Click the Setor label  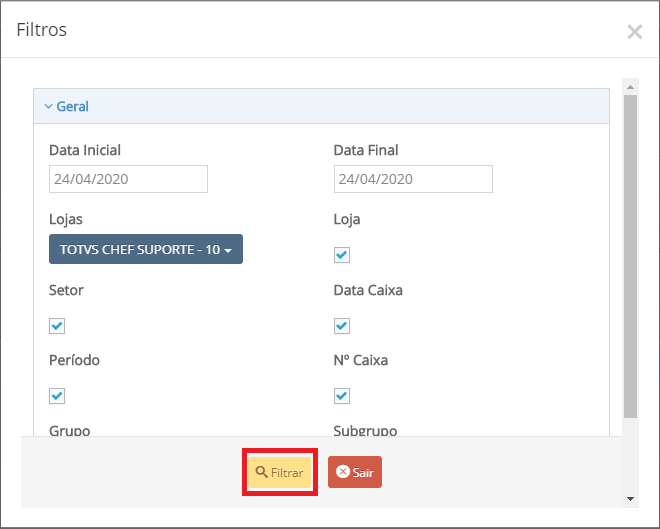coord(66,290)
